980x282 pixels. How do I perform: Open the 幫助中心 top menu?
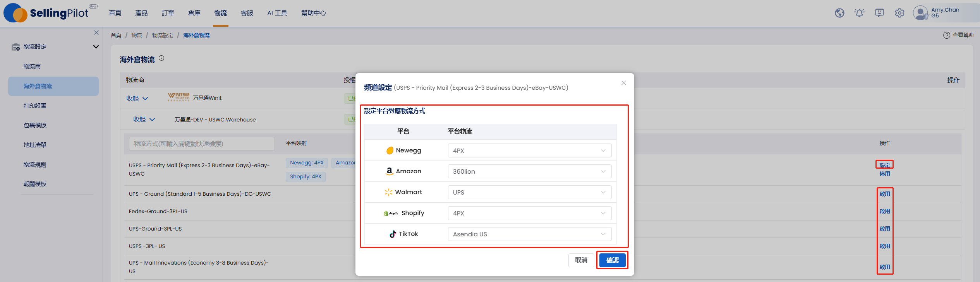(x=314, y=13)
